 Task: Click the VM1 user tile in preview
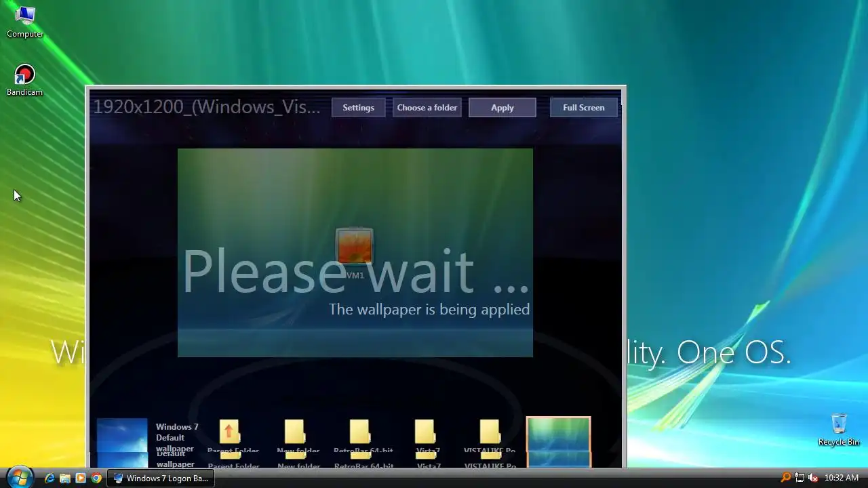[x=355, y=246]
